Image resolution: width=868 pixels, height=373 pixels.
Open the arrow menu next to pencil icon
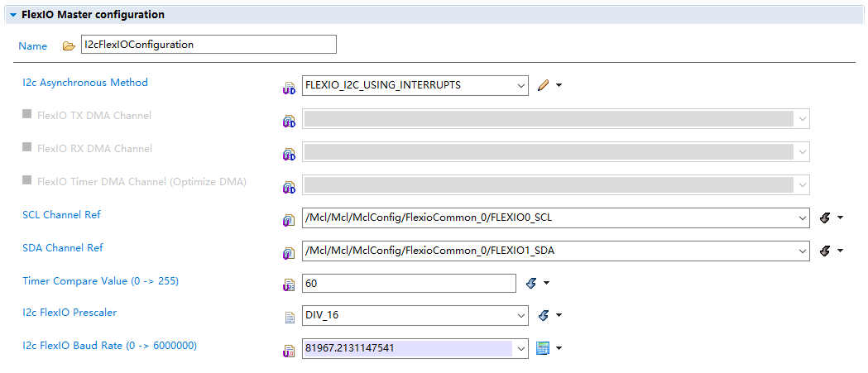point(559,85)
